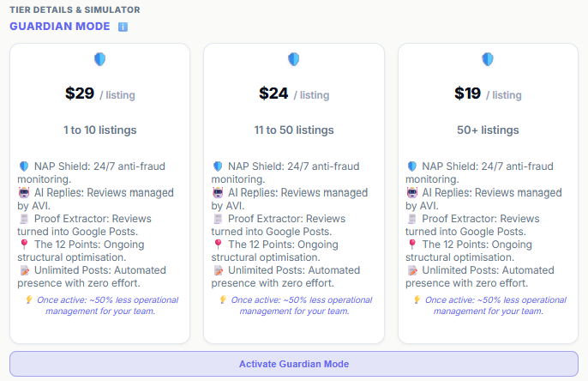The width and height of the screenshot is (588, 381).
Task: Click the AI Replies robot icon in the $24 card
Action: tap(218, 193)
